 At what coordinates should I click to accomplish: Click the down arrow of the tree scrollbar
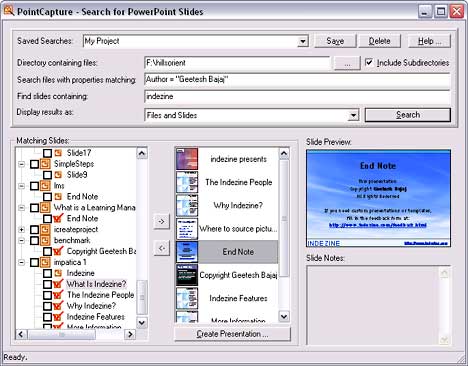[142, 322]
